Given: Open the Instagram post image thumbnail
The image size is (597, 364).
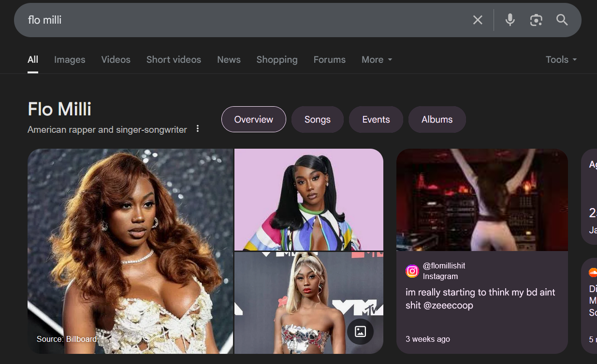Looking at the screenshot, I should point(482,200).
